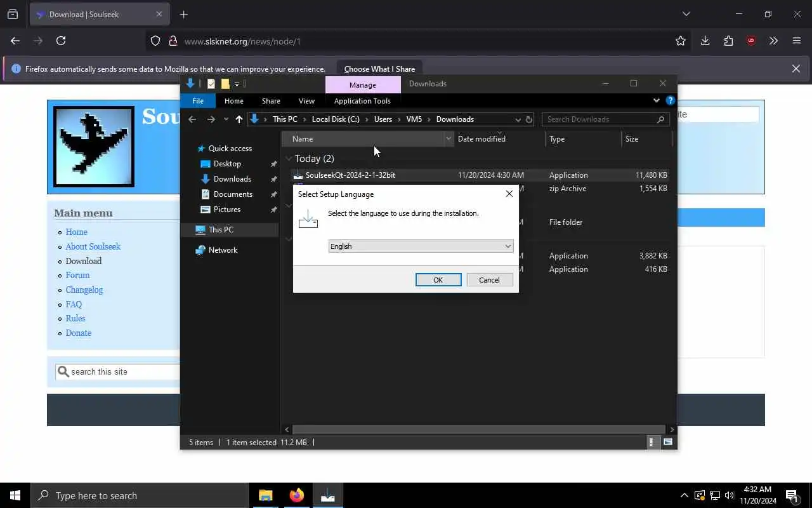Screen dimensions: 812x508
Task: Open Firefox extensions puzzle icon
Action: pos(728,41)
